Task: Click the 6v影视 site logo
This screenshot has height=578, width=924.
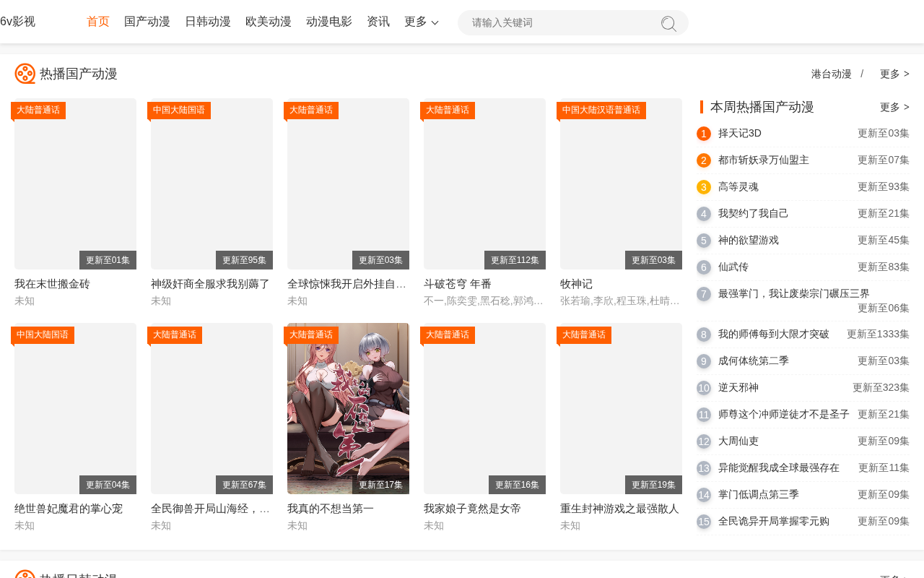Action: pos(17,22)
